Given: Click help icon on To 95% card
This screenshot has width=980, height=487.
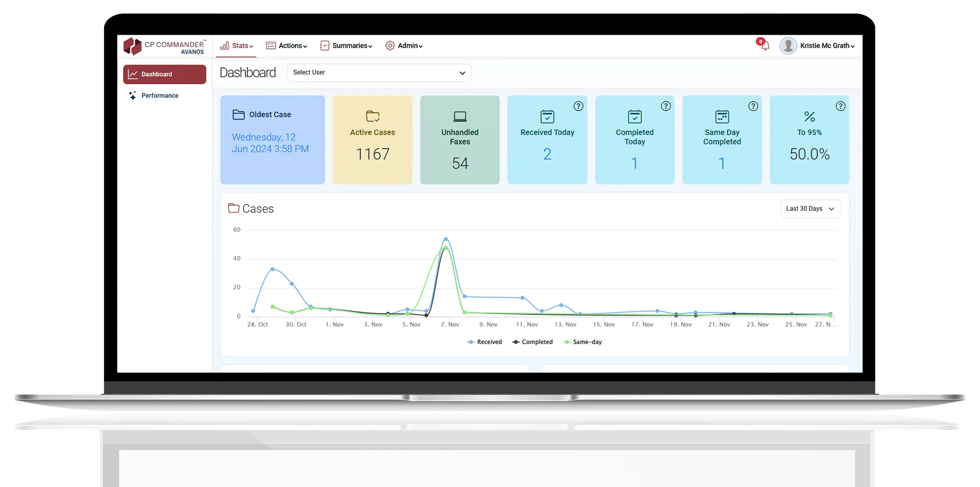Looking at the screenshot, I should click(840, 106).
